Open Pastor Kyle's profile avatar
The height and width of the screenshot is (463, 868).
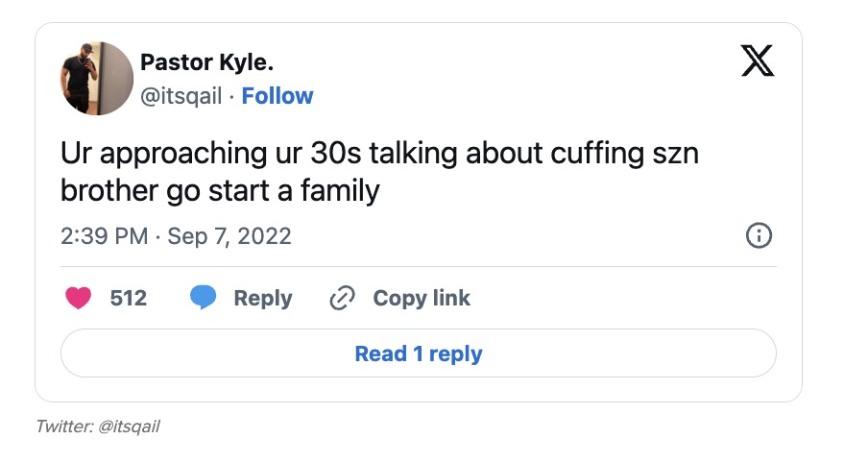(97, 79)
